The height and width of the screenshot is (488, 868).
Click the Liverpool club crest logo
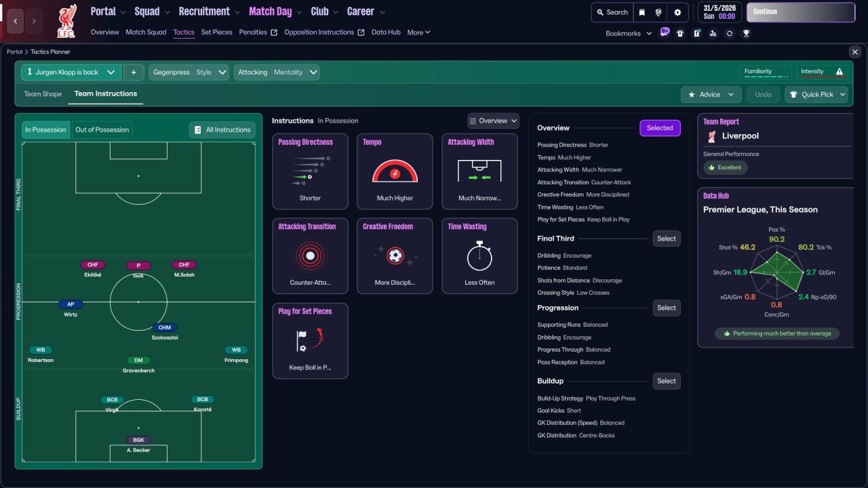(66, 21)
